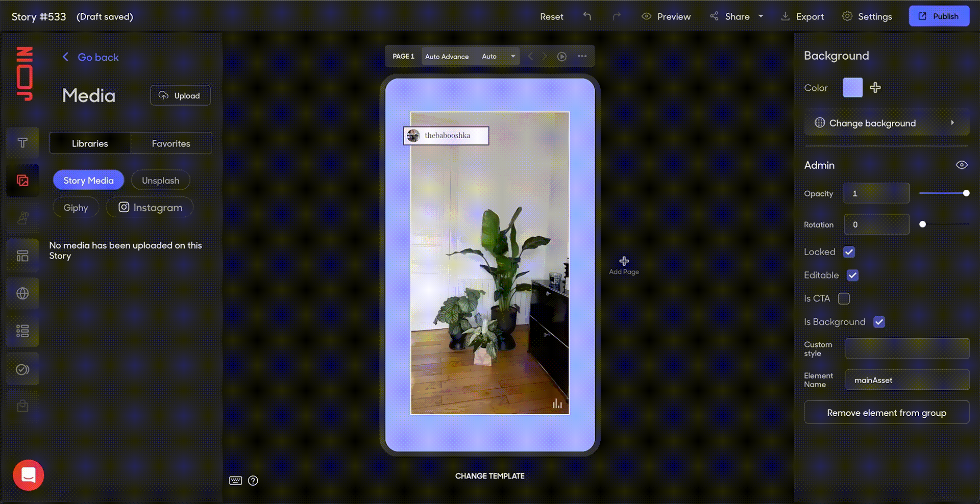980x504 pixels.
Task: Click the Opacity value field
Action: point(876,193)
